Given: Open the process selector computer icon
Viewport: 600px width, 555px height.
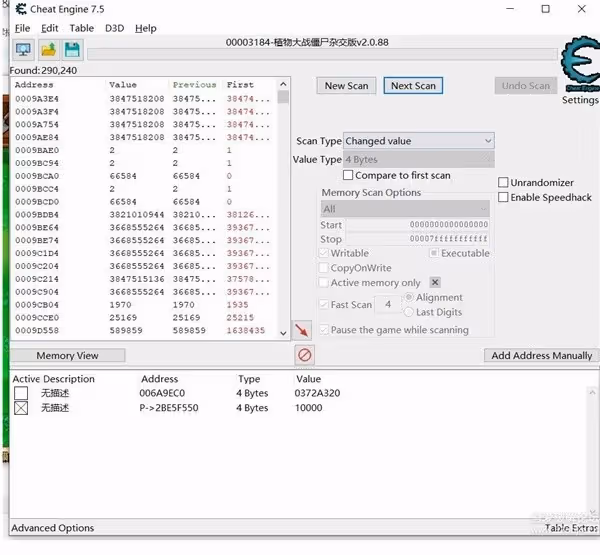Looking at the screenshot, I should pyautogui.click(x=23, y=50).
